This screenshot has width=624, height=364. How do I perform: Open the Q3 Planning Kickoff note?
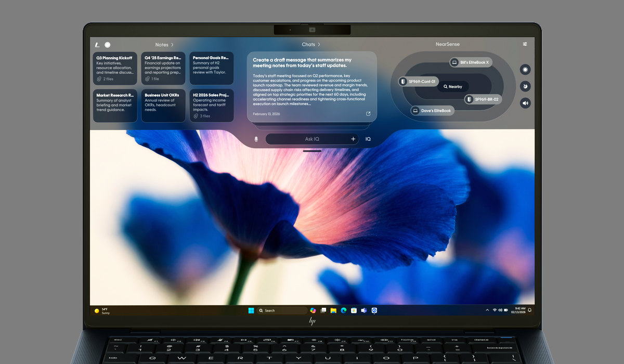point(114,68)
